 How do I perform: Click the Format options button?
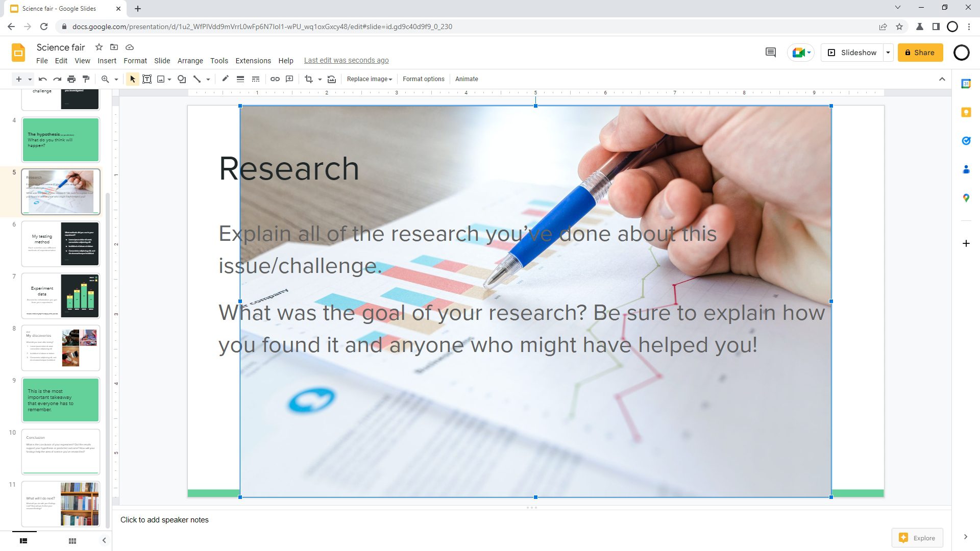pos(423,79)
